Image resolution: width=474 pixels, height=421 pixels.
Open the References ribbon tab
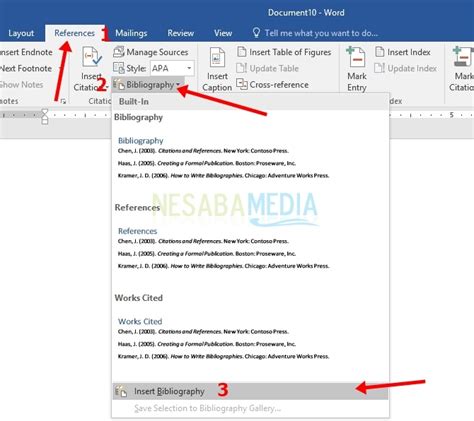point(74,33)
